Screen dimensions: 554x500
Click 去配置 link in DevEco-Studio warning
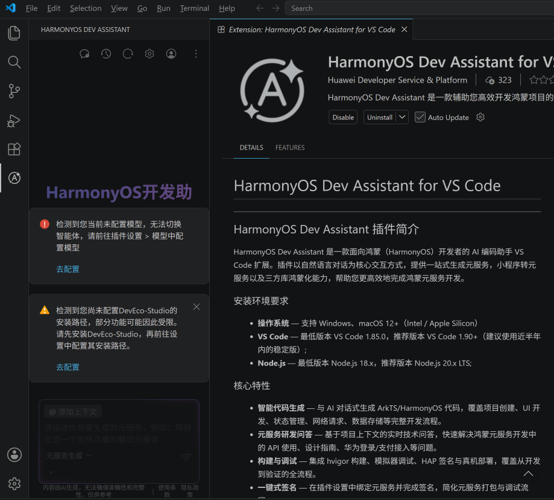(x=68, y=367)
